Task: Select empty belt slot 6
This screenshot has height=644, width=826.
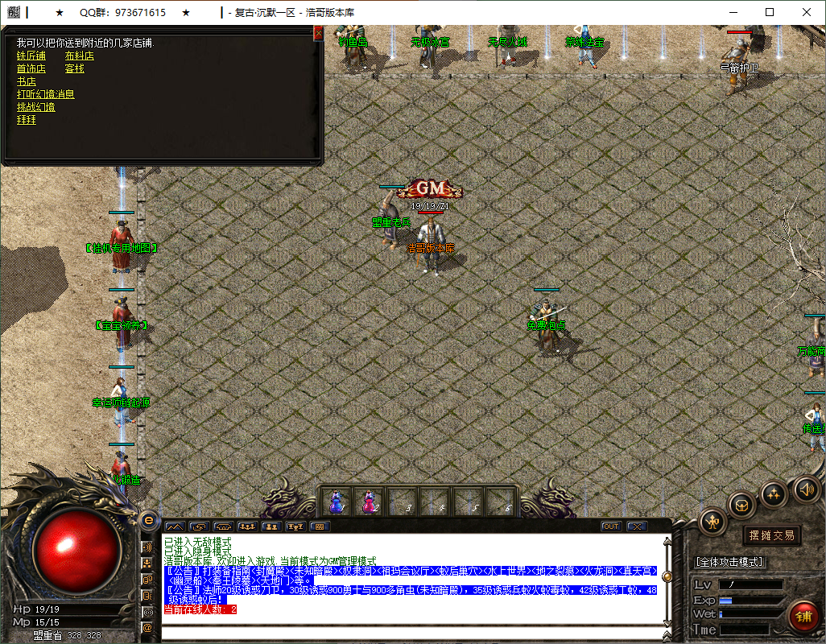Action: [x=502, y=501]
